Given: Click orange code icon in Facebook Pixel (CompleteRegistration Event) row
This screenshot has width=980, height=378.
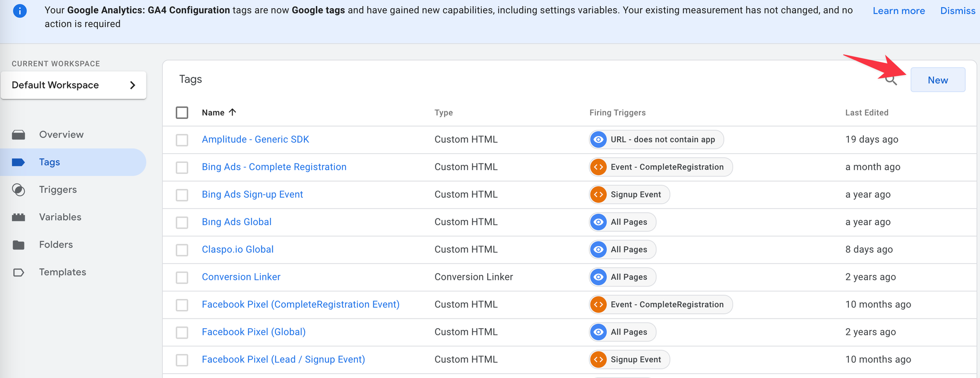Looking at the screenshot, I should (x=598, y=305).
